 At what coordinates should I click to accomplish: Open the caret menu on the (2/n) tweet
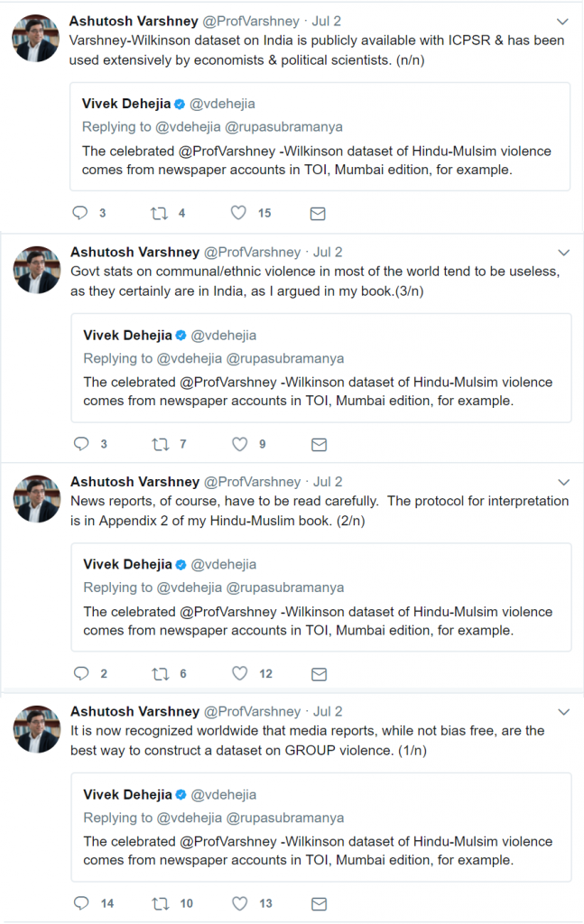(563, 482)
